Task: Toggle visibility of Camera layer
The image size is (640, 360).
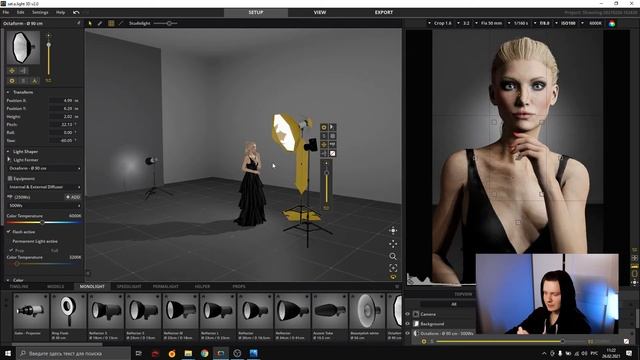Action: 407,314
